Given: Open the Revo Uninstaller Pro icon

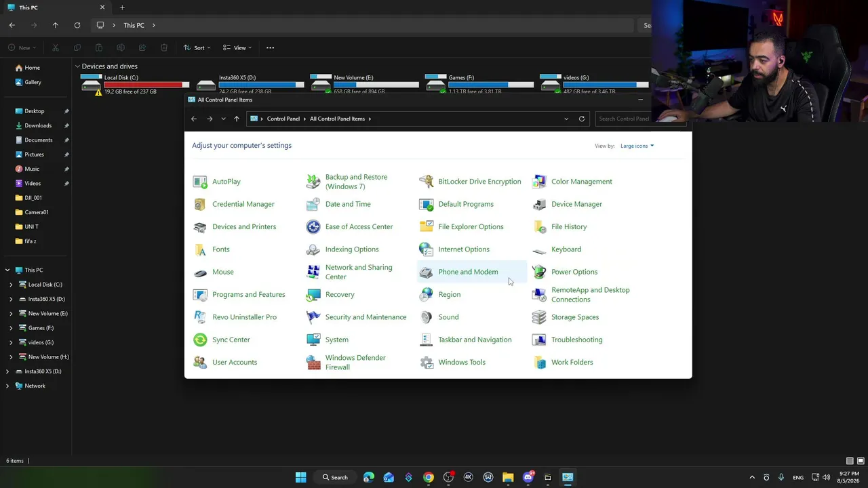Looking at the screenshot, I should (x=200, y=317).
